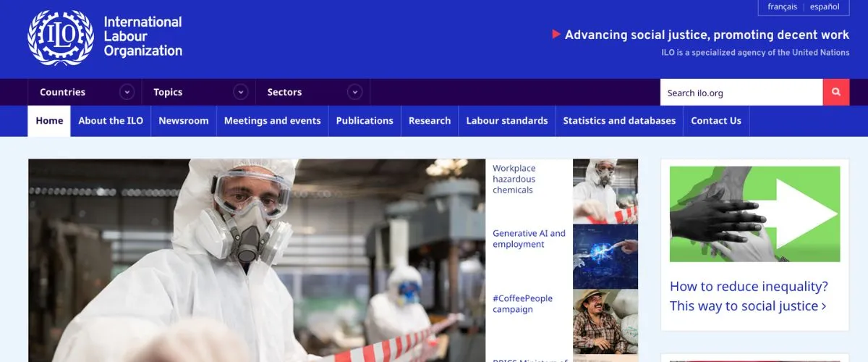The image size is (868, 362).
Task: Select the Home tab
Action: 49,121
